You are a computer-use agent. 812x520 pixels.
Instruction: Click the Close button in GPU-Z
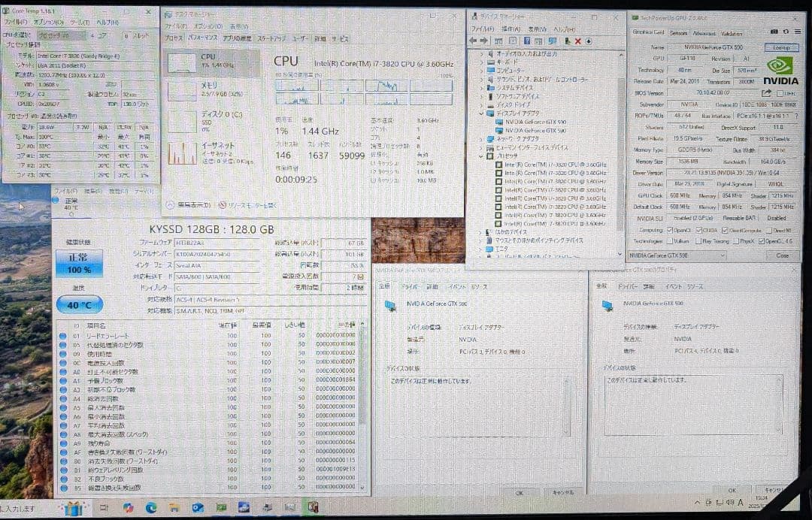tap(783, 255)
